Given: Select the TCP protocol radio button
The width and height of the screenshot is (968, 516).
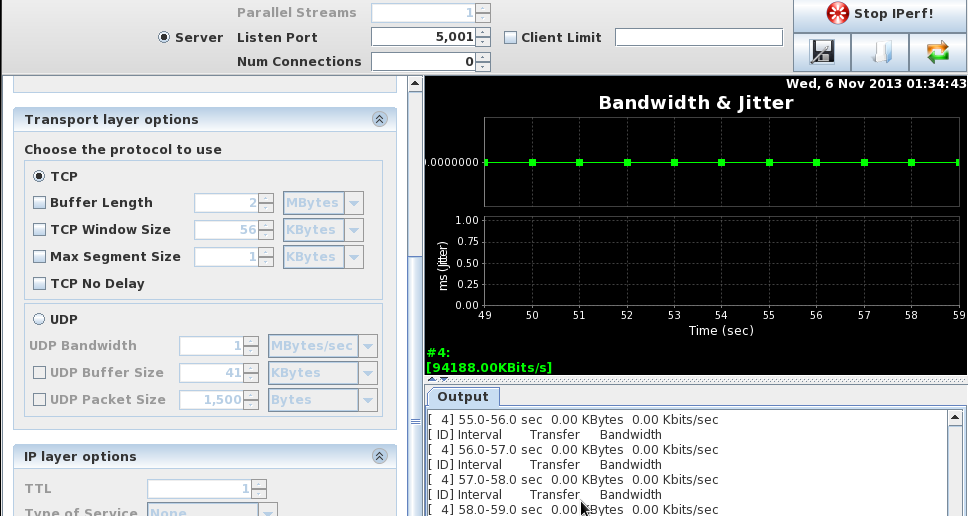Looking at the screenshot, I should (x=39, y=177).
